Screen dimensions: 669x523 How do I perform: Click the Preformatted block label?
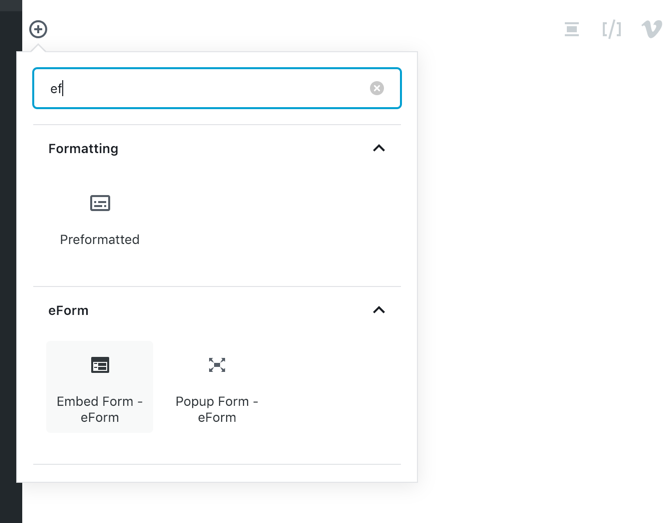99,239
